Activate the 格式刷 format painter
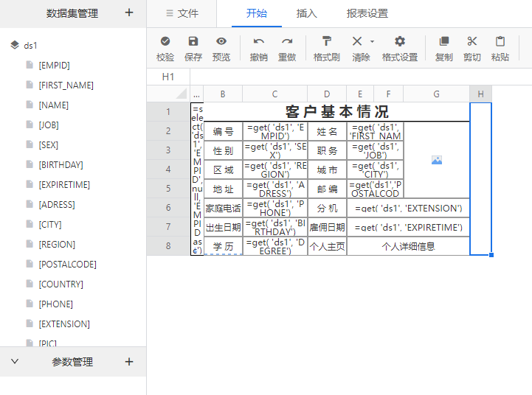 click(327, 42)
